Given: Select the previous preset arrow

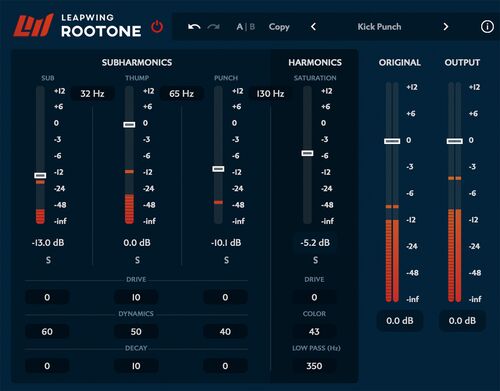Looking at the screenshot, I should click(313, 27).
